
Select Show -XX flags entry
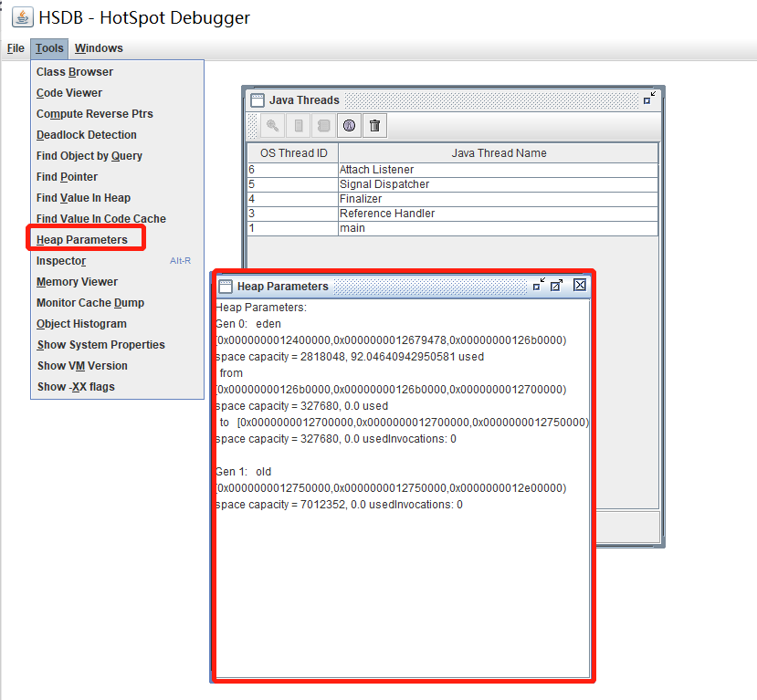coord(117,386)
